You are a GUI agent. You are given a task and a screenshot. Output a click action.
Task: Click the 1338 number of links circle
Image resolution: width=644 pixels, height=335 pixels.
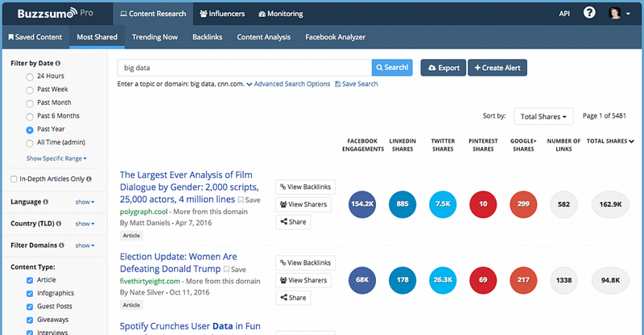click(563, 280)
